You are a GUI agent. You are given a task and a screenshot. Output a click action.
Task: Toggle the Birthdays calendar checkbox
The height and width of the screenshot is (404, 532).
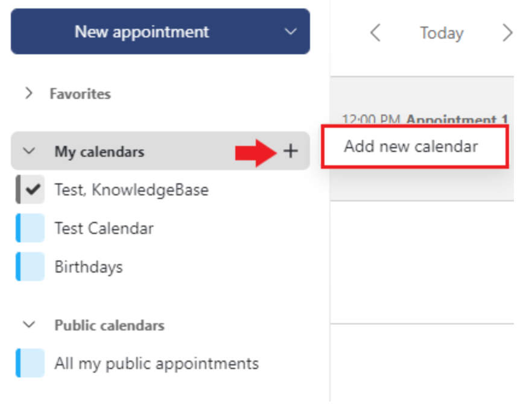31,267
